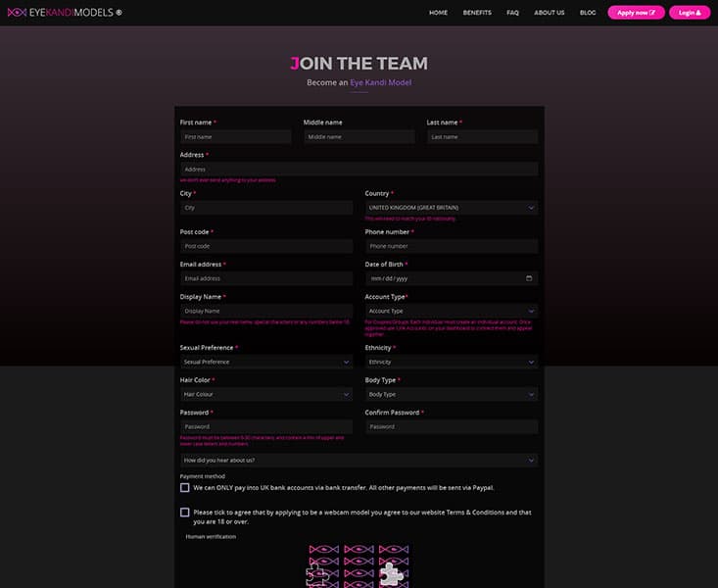
Task: Open the Hair Colour dropdown
Action: pyautogui.click(x=266, y=394)
